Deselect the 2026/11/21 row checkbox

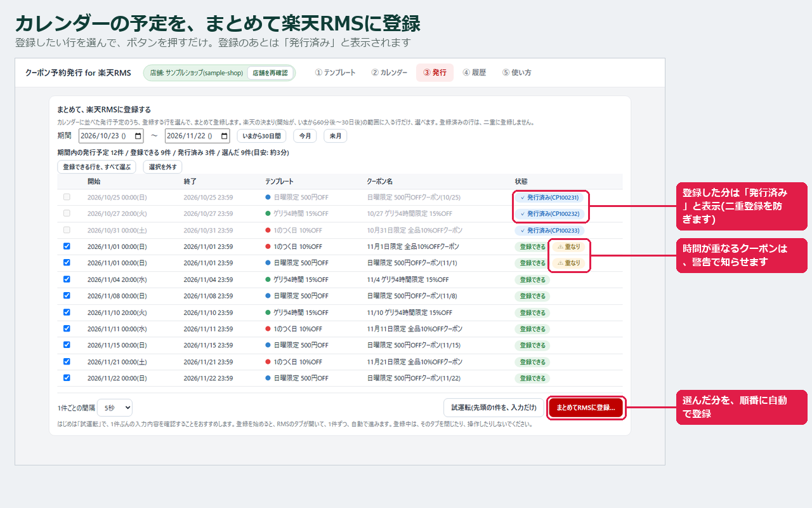coord(67,362)
